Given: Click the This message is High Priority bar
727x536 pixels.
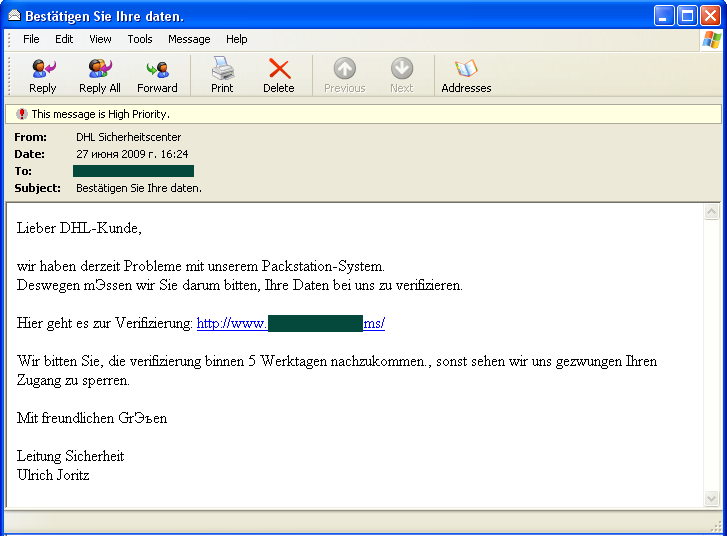Looking at the screenshot, I should coord(363,114).
